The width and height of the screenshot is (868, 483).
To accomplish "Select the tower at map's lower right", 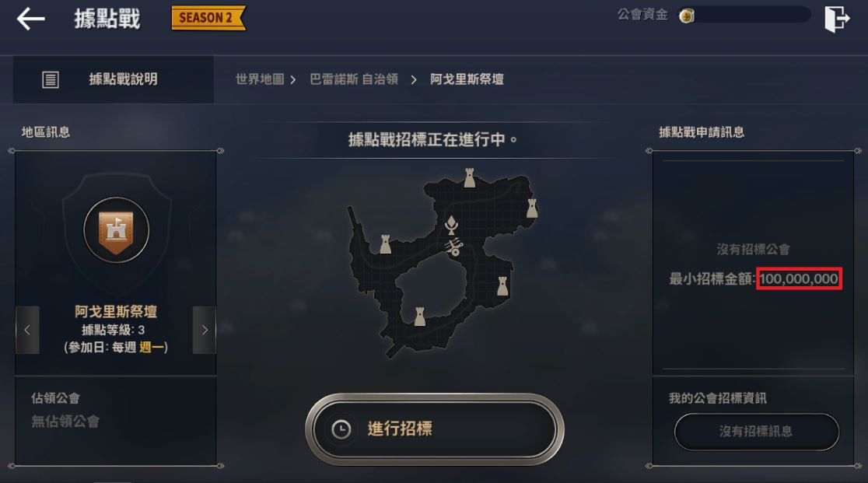I will pos(502,285).
